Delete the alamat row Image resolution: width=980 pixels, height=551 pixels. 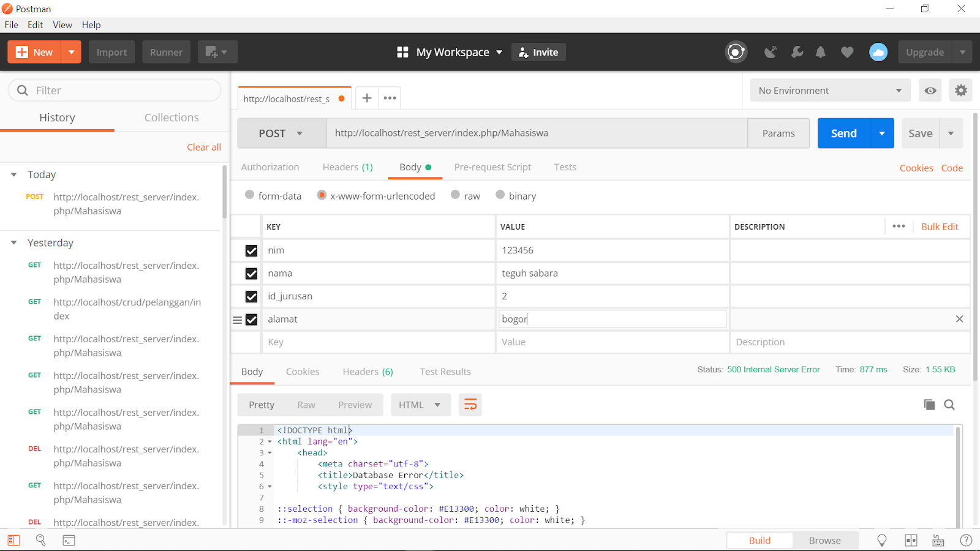(959, 319)
